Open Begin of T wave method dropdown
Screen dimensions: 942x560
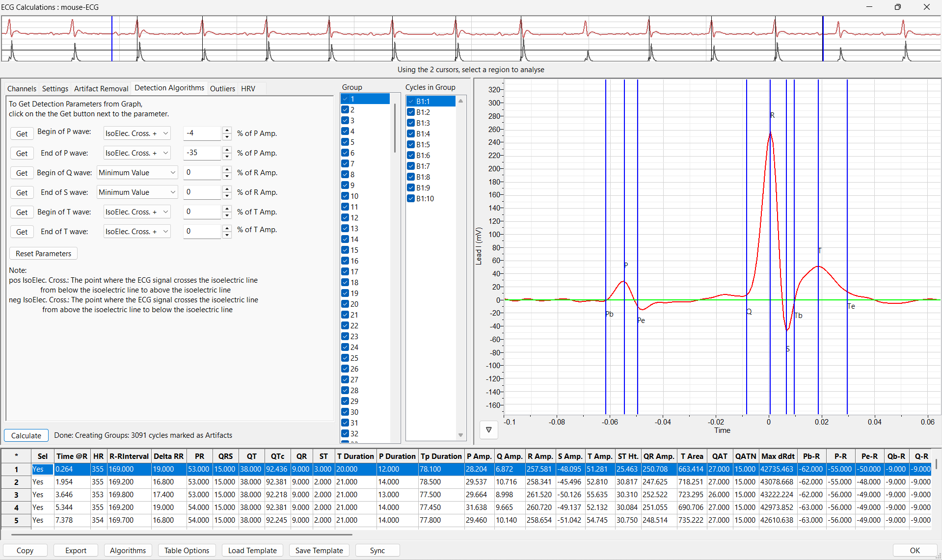coord(137,212)
